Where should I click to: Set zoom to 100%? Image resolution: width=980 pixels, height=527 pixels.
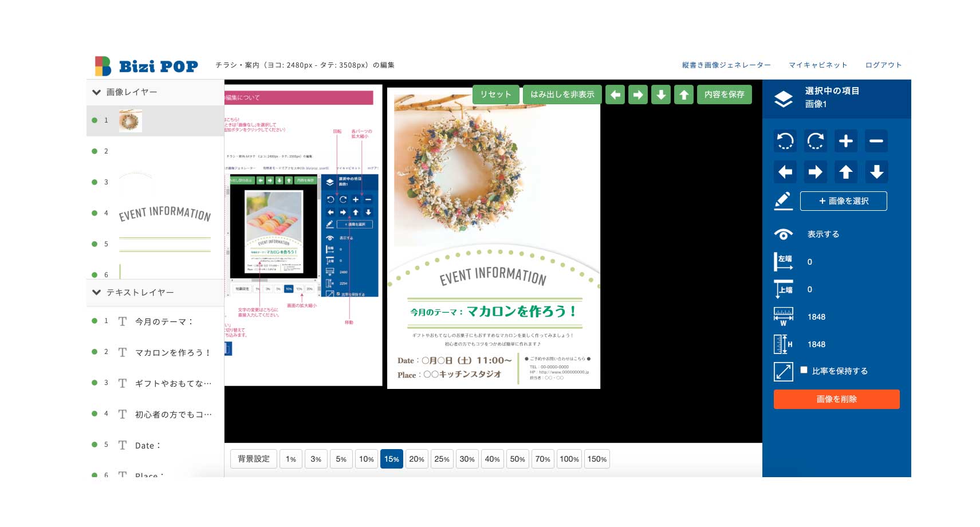coord(569,459)
